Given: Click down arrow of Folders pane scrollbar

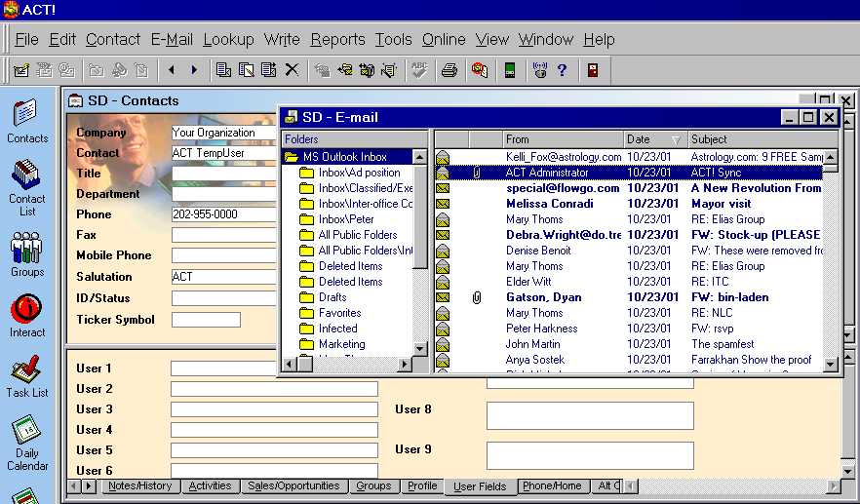Looking at the screenshot, I should [419, 348].
